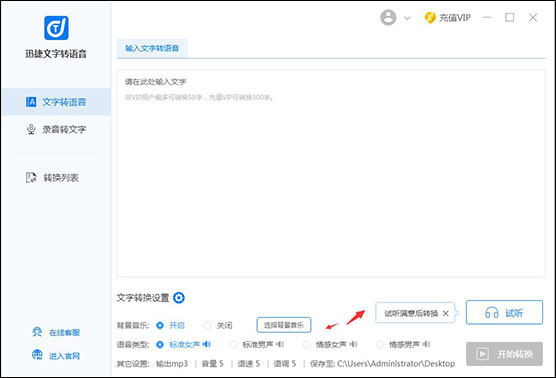The height and width of the screenshot is (378, 556).
Task: Open 在线客服 online support link
Action: (56, 332)
